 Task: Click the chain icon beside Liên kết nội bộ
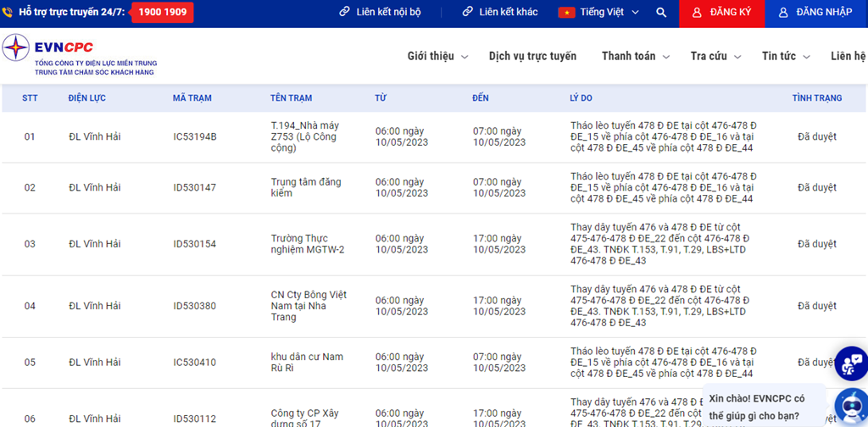click(344, 13)
